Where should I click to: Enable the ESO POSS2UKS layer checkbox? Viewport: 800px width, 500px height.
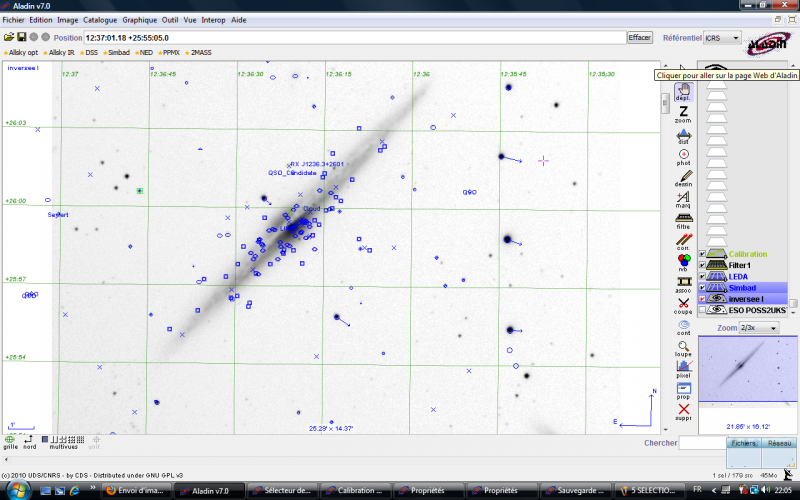point(702,310)
